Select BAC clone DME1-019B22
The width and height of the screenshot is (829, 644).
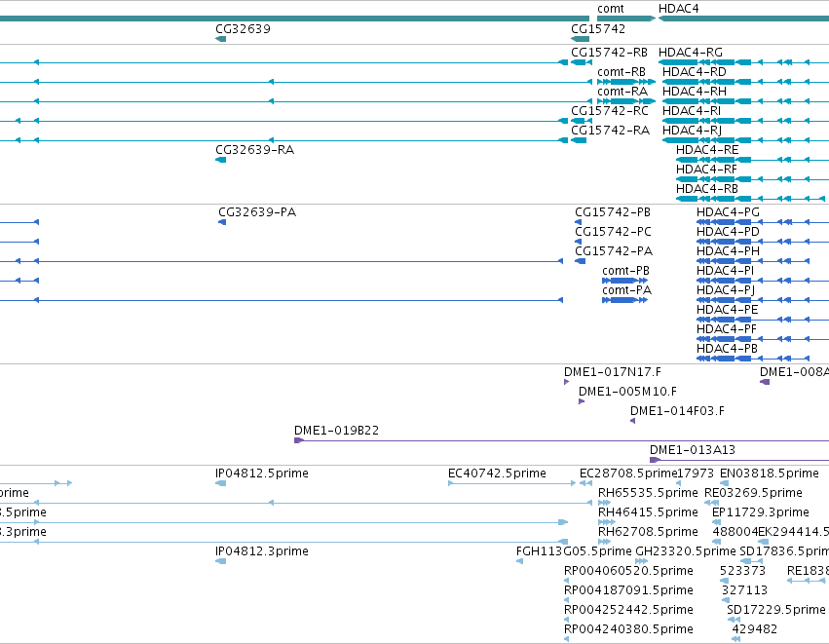[x=336, y=432]
